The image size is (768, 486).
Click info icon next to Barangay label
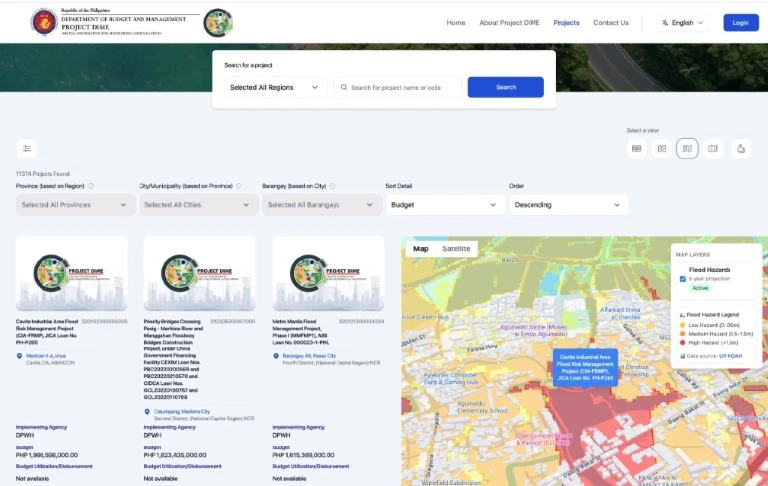[333, 186]
